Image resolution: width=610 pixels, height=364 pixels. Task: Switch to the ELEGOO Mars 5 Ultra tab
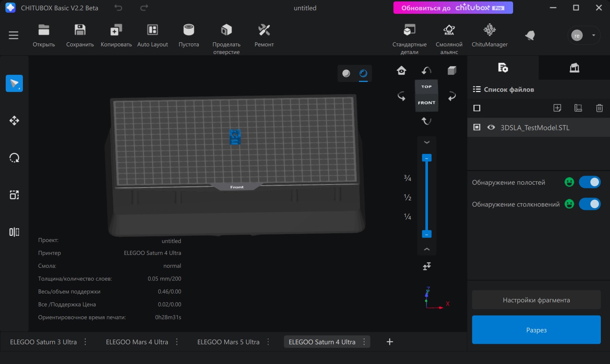pyautogui.click(x=228, y=342)
